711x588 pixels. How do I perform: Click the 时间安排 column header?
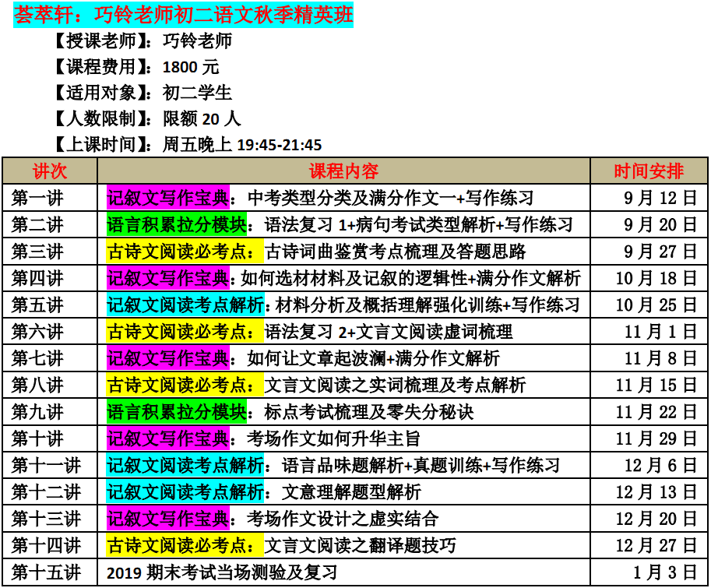(x=649, y=171)
